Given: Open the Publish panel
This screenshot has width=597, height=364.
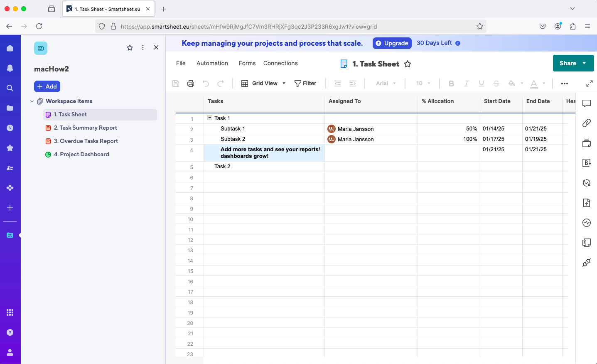Looking at the screenshot, I should tap(586, 203).
